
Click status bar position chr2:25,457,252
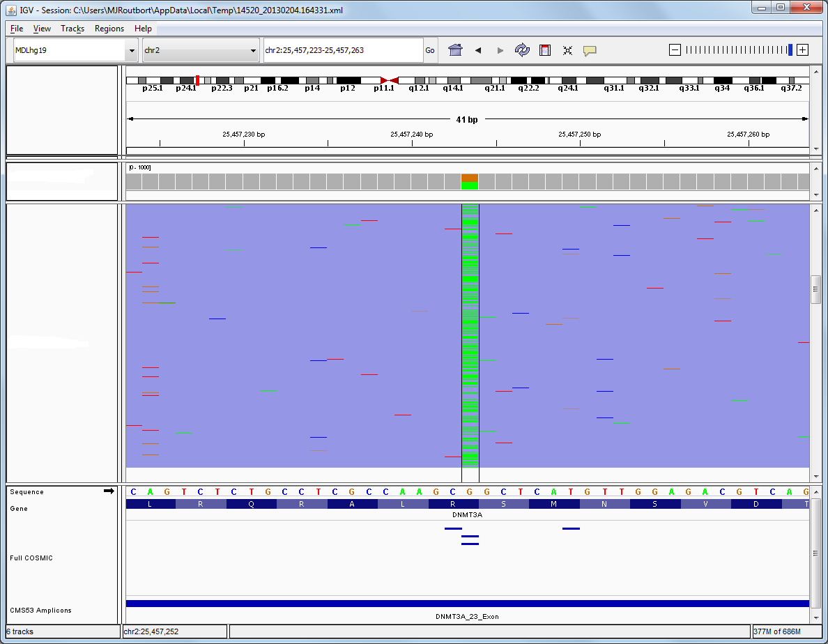point(151,631)
